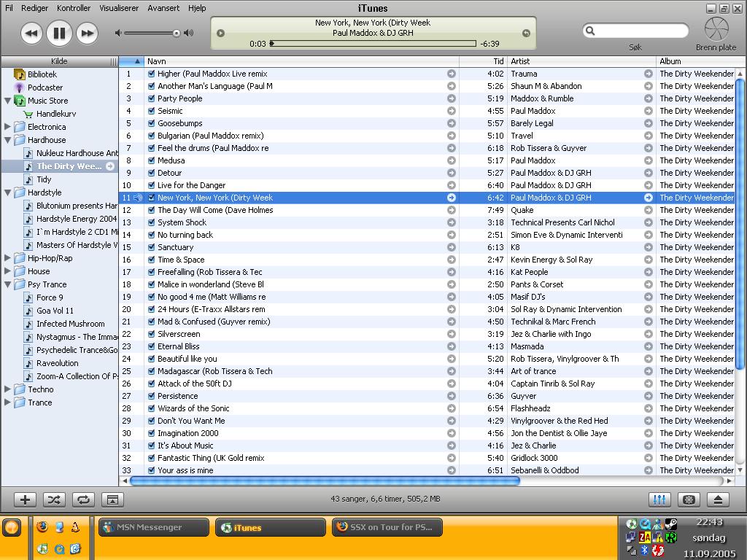Collapse the Music Store tree
Screen dimensions: 747x560
tap(7, 101)
